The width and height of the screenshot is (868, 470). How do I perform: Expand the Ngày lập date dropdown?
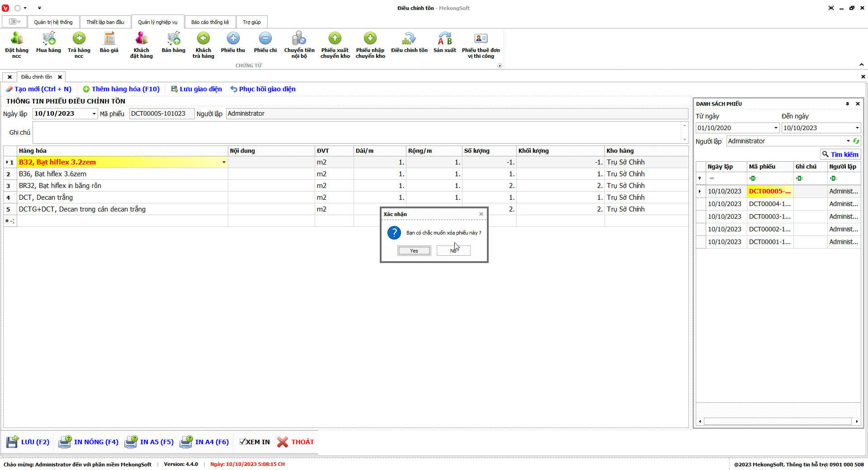[x=94, y=114]
